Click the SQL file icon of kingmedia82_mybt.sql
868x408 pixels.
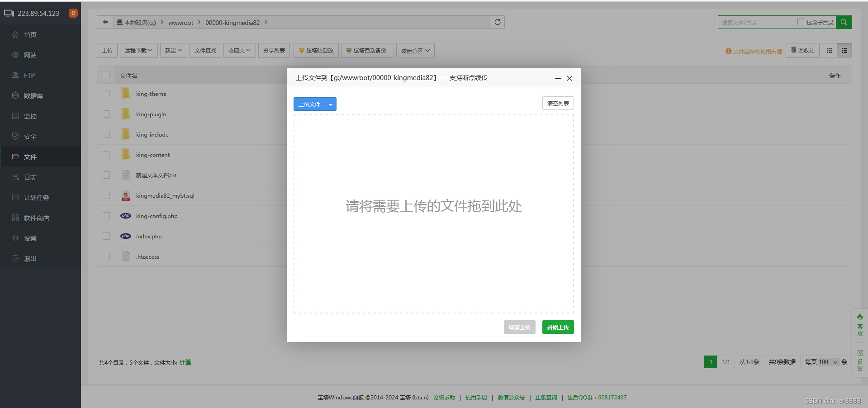click(126, 195)
